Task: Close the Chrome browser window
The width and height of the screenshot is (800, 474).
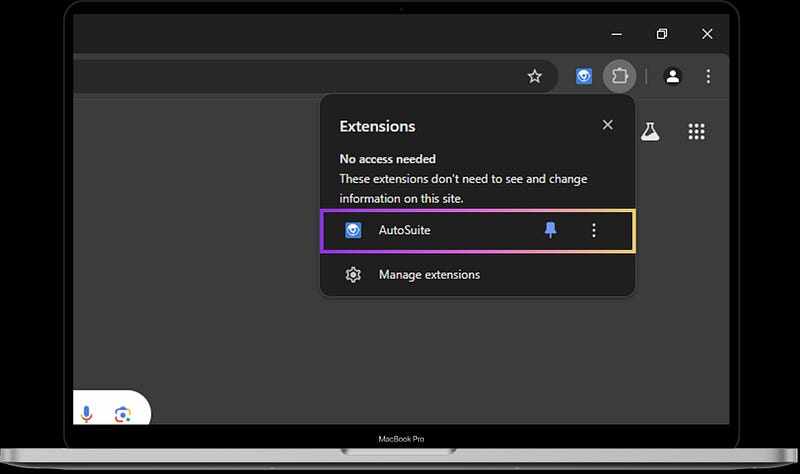Action: tap(707, 34)
